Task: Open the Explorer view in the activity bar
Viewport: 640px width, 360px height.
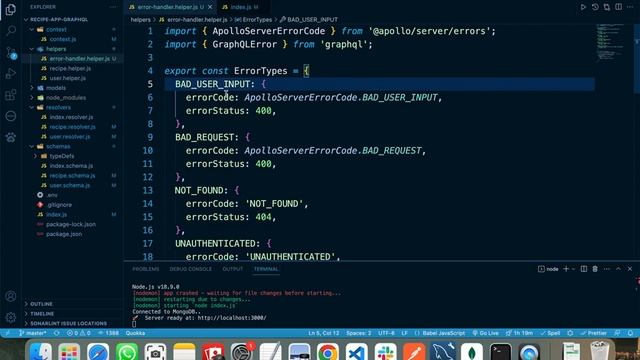Action: (x=11, y=9)
